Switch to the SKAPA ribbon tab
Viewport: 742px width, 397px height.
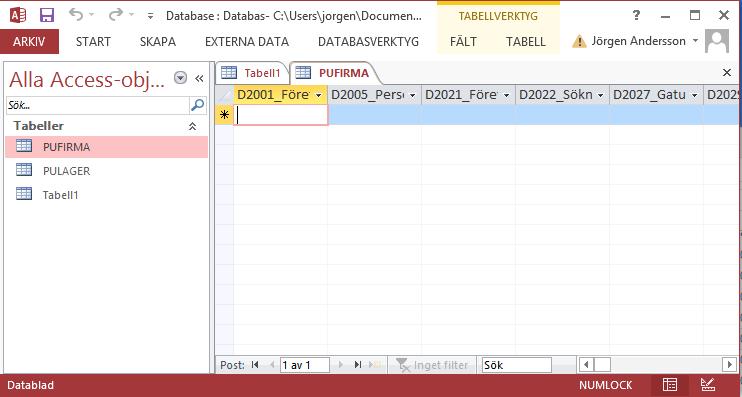tap(158, 42)
